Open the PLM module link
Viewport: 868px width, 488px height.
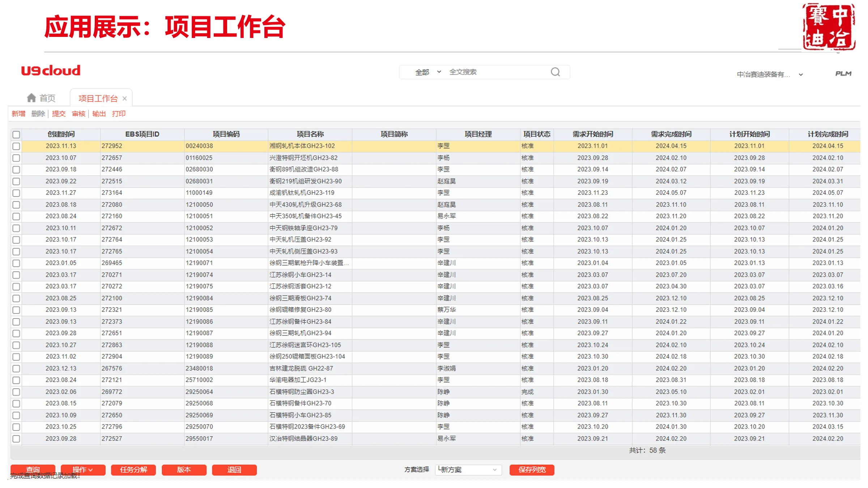(843, 74)
